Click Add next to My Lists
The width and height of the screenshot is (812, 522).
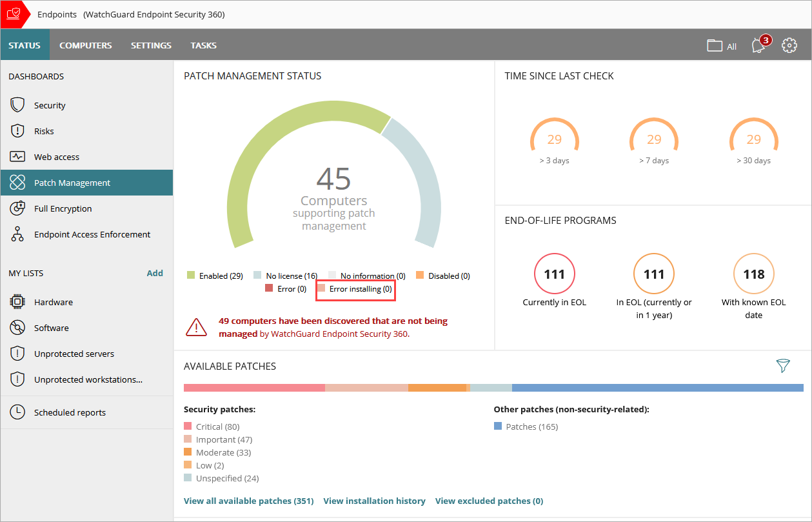click(155, 273)
